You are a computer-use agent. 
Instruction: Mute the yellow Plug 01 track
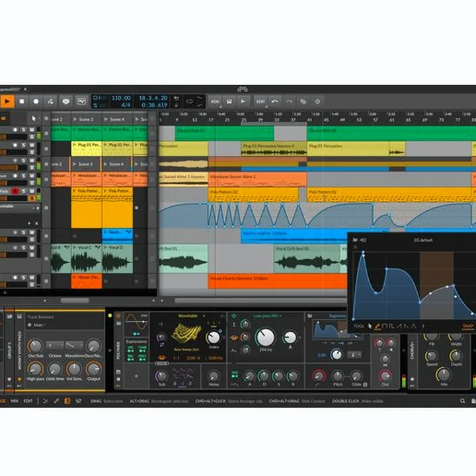pos(32,145)
